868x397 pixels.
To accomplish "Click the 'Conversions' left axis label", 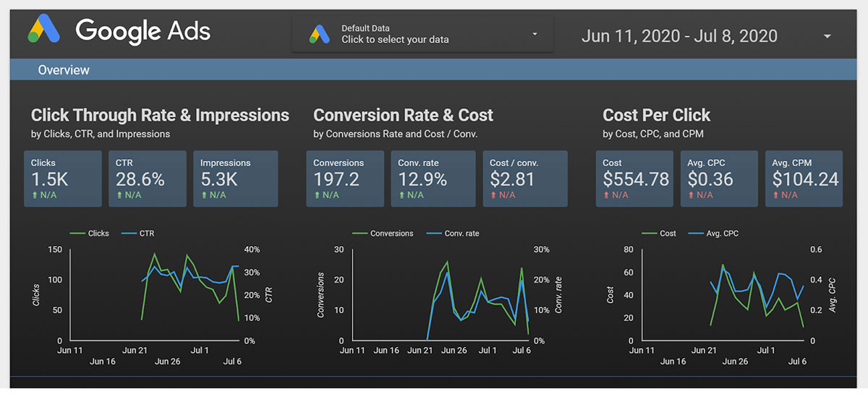I will click(320, 294).
